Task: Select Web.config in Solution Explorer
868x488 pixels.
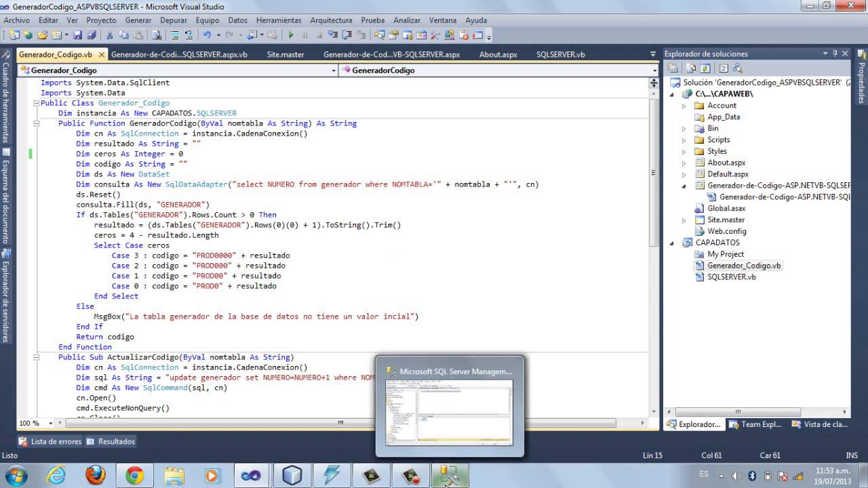Action: [727, 231]
